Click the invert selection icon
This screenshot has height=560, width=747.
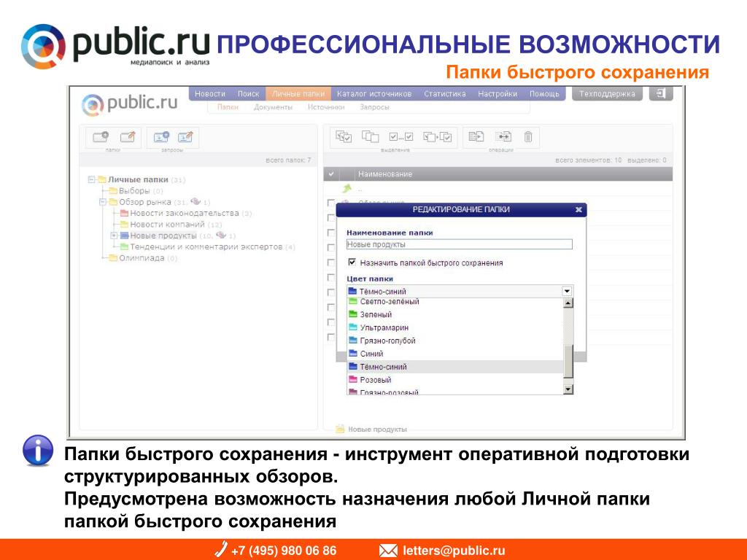click(438, 137)
